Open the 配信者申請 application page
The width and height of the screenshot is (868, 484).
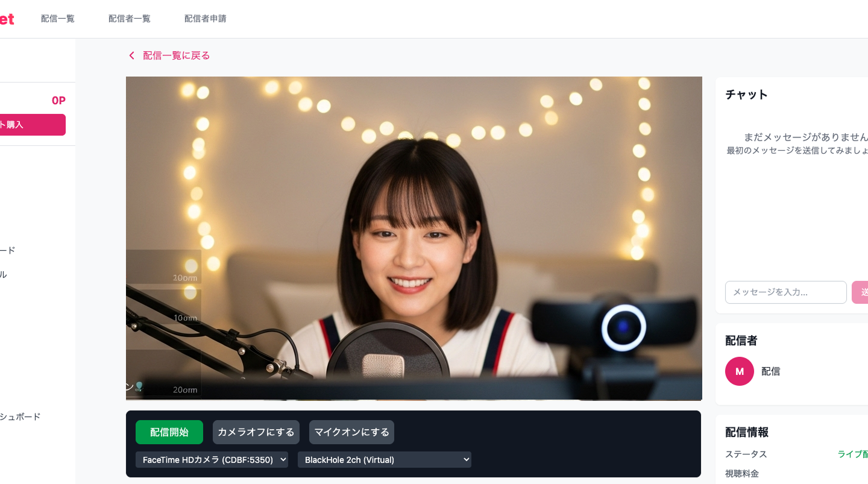pyautogui.click(x=206, y=18)
